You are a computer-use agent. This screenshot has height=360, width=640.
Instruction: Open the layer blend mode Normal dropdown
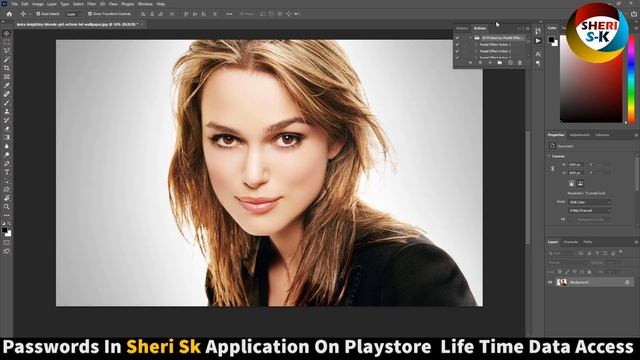pos(567,262)
